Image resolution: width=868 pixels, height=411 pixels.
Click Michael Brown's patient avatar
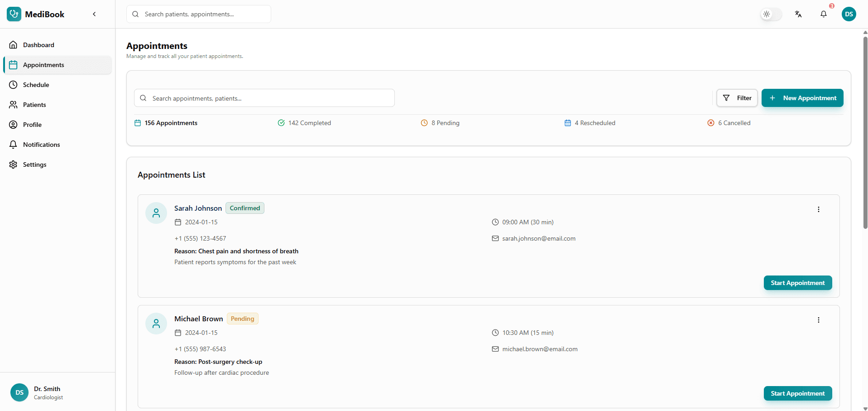click(x=156, y=324)
